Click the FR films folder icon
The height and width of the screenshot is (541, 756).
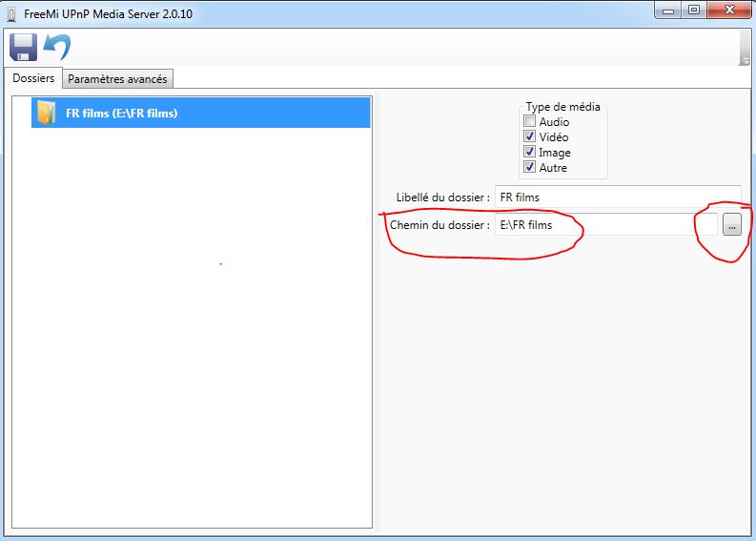click(x=46, y=113)
